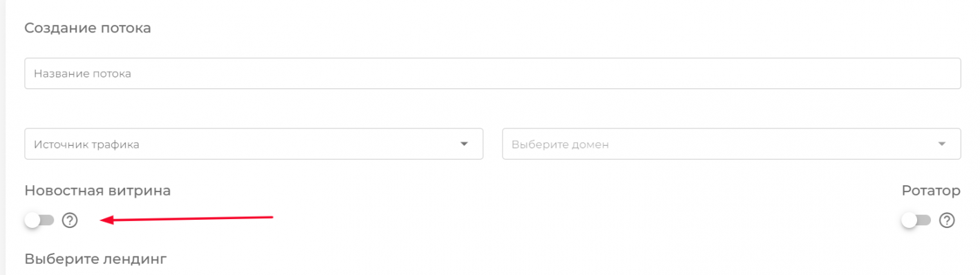The height and width of the screenshot is (275, 980).
Task: Click the red annotation arrow
Action: click(x=187, y=219)
